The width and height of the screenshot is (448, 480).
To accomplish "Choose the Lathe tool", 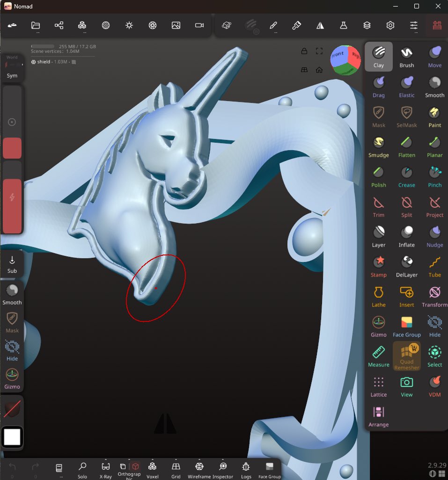I will point(379,297).
